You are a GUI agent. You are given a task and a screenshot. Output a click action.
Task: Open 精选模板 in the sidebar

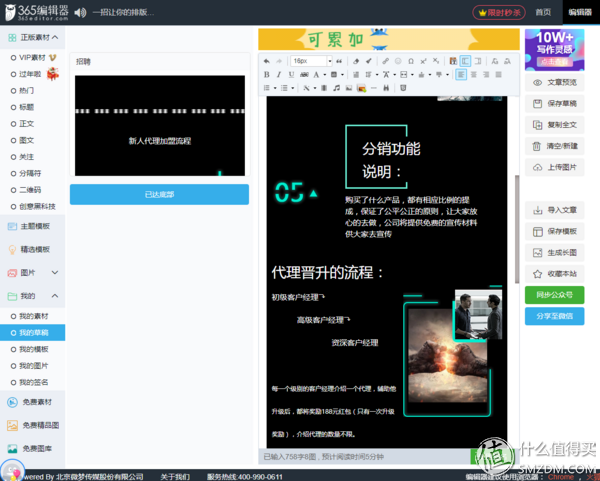[33, 249]
